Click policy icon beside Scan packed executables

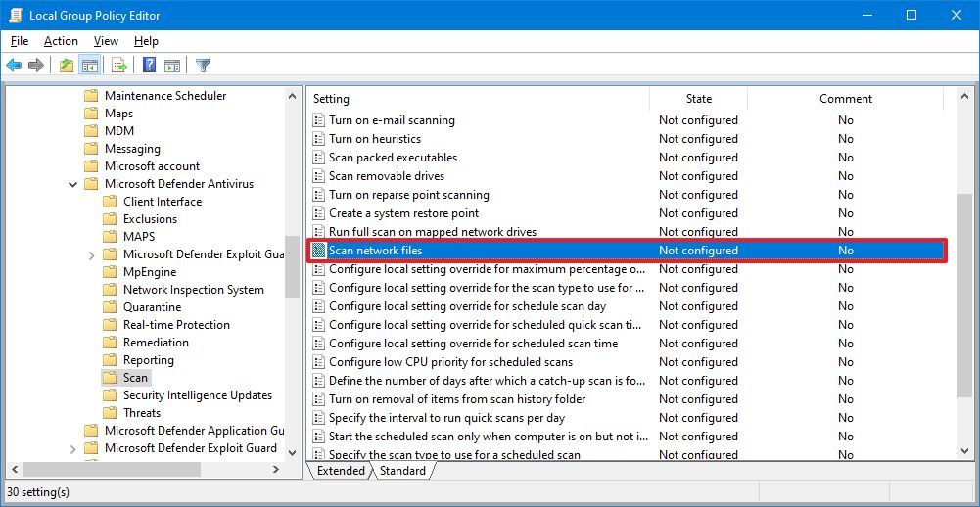pyautogui.click(x=319, y=158)
